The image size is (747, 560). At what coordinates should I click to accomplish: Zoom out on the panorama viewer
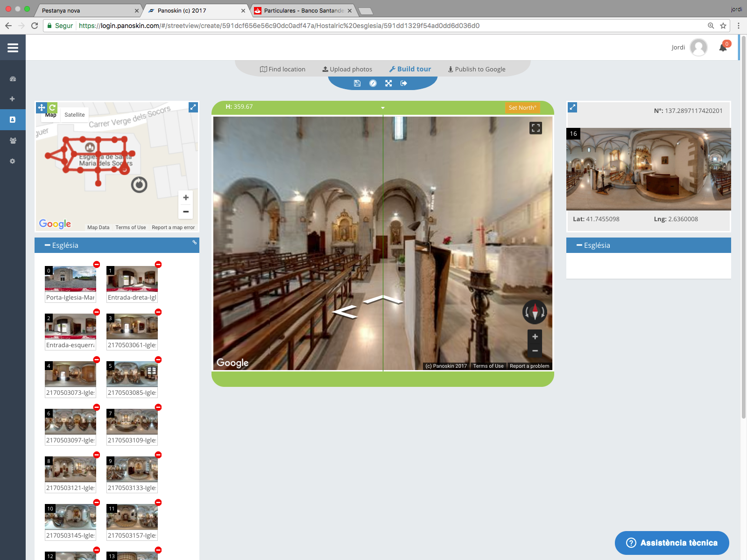(x=535, y=350)
